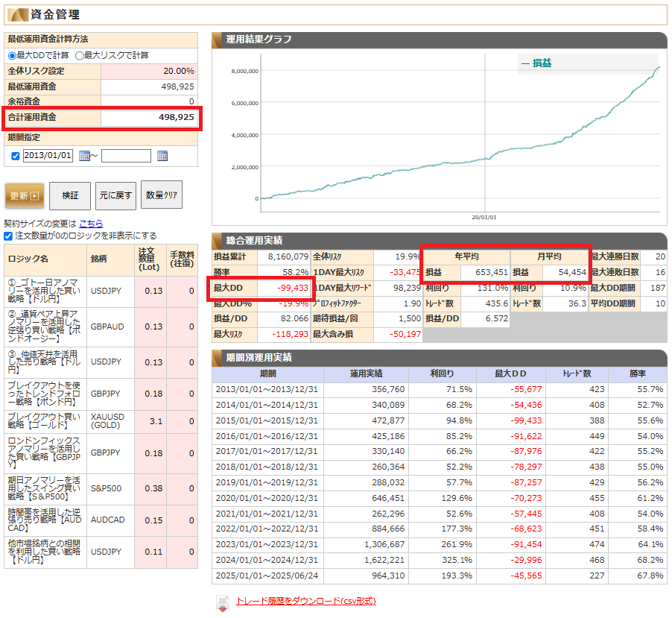
Task: Click the 期間 column header
Action: tap(268, 374)
